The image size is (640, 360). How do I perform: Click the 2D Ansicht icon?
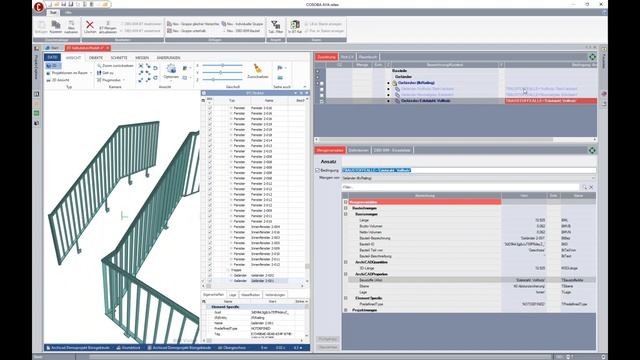49,80
